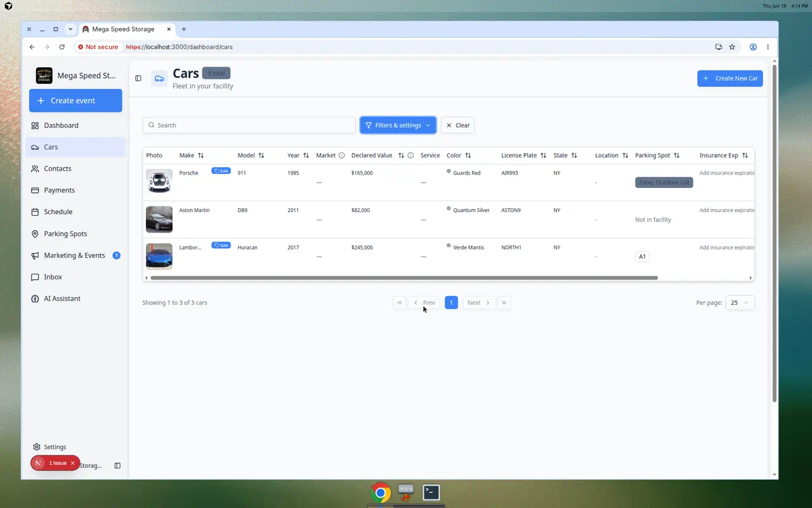Dismiss the 1 Issue badge with X
The width and height of the screenshot is (812, 508).
click(x=72, y=464)
